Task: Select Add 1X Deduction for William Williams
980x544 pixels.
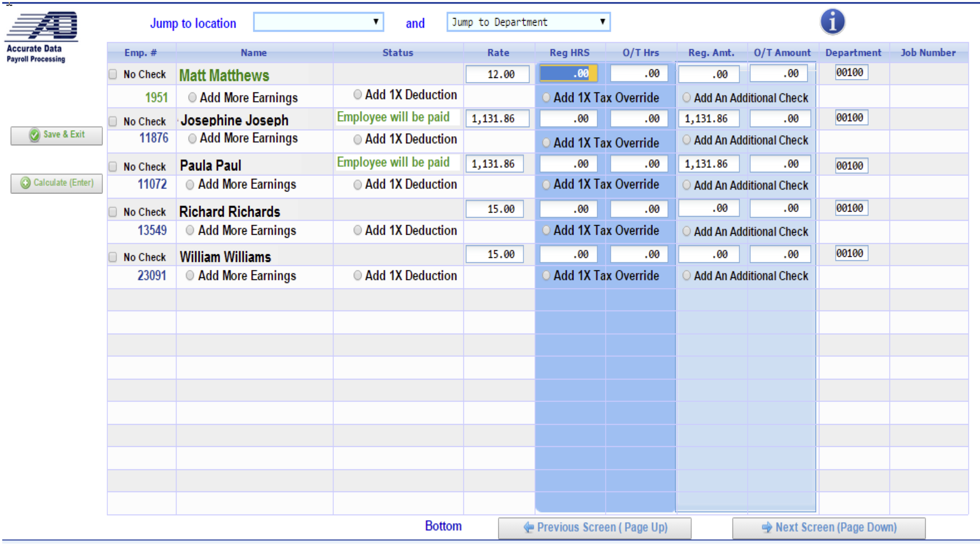Action: [357, 275]
